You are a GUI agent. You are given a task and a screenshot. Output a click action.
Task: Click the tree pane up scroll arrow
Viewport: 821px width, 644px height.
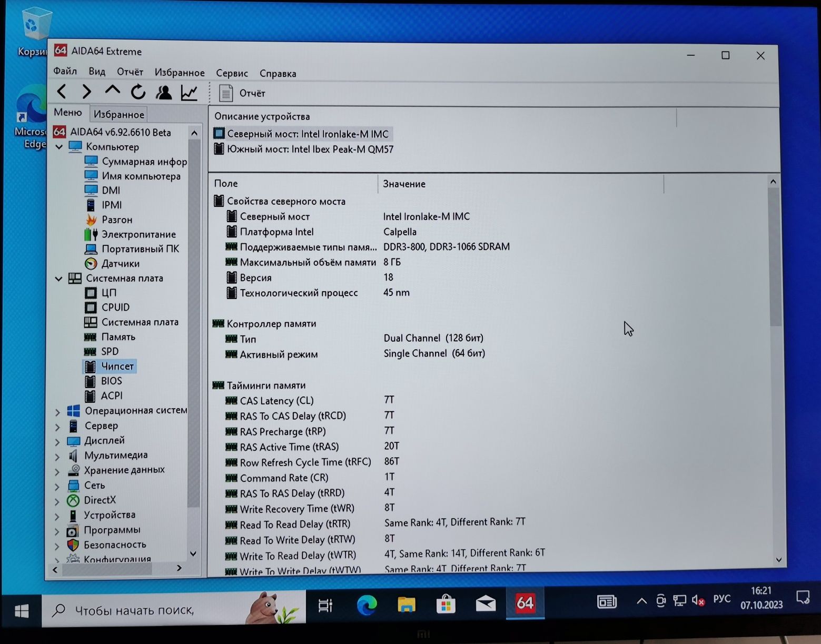194,133
